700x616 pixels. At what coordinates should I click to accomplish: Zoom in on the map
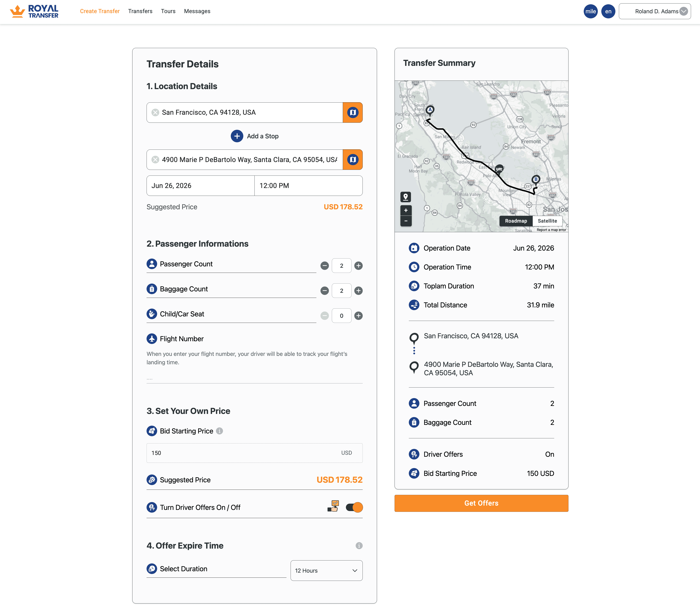pos(406,210)
